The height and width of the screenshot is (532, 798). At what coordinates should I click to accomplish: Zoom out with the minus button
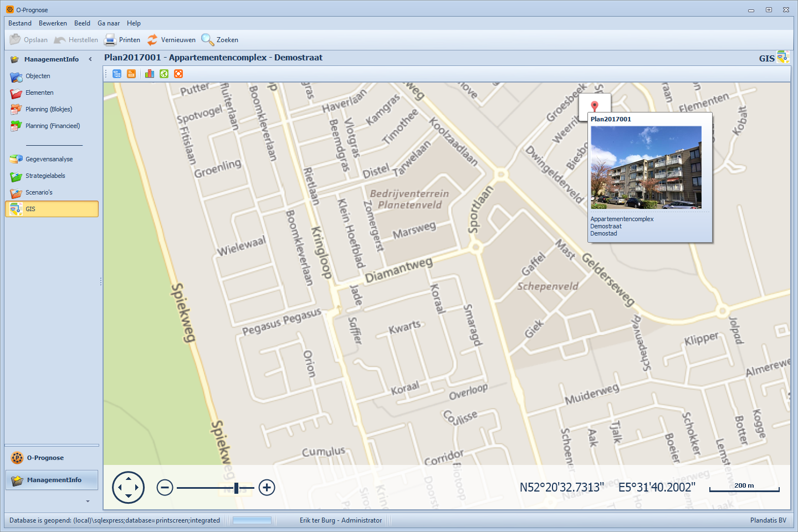tap(165, 488)
